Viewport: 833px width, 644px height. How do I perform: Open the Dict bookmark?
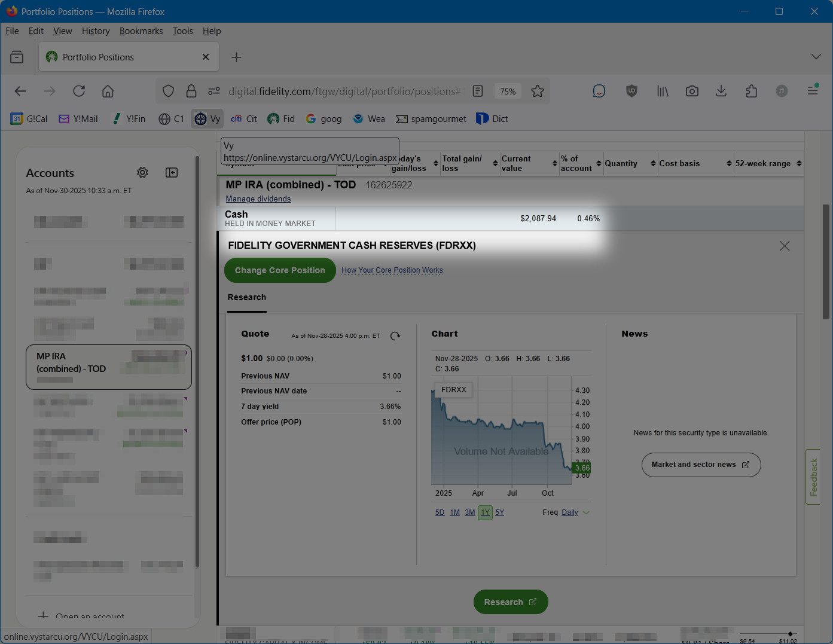click(x=492, y=119)
